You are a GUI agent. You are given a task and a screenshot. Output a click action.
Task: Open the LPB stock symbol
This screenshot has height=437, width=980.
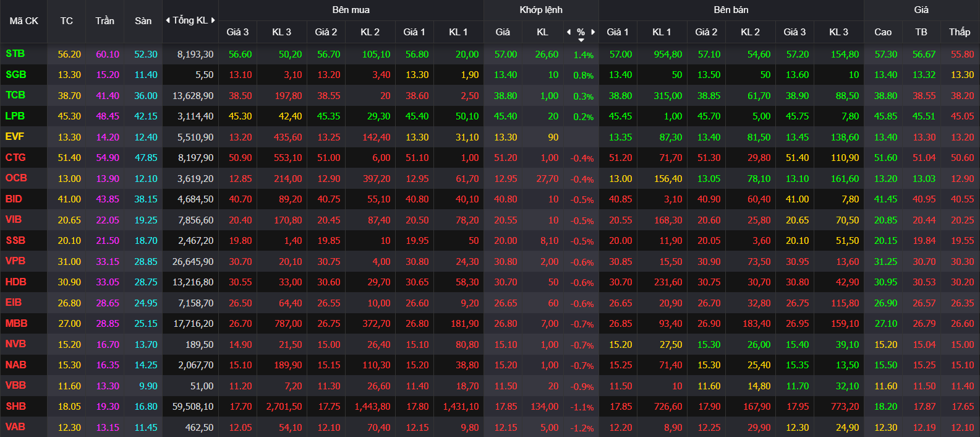(15, 116)
